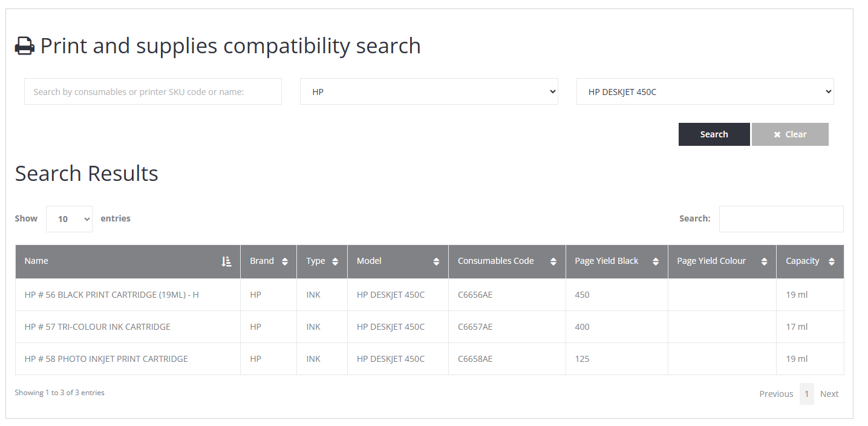Focus the table Search filter field

[781, 219]
